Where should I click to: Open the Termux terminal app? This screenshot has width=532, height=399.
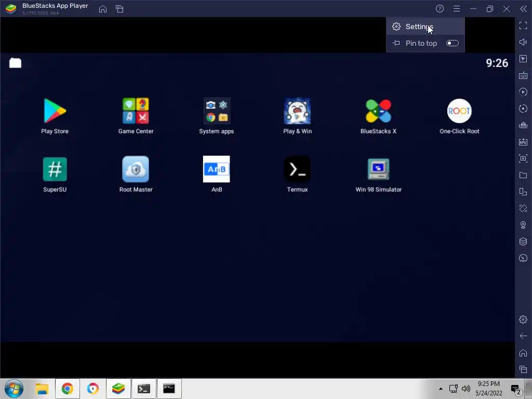click(297, 169)
